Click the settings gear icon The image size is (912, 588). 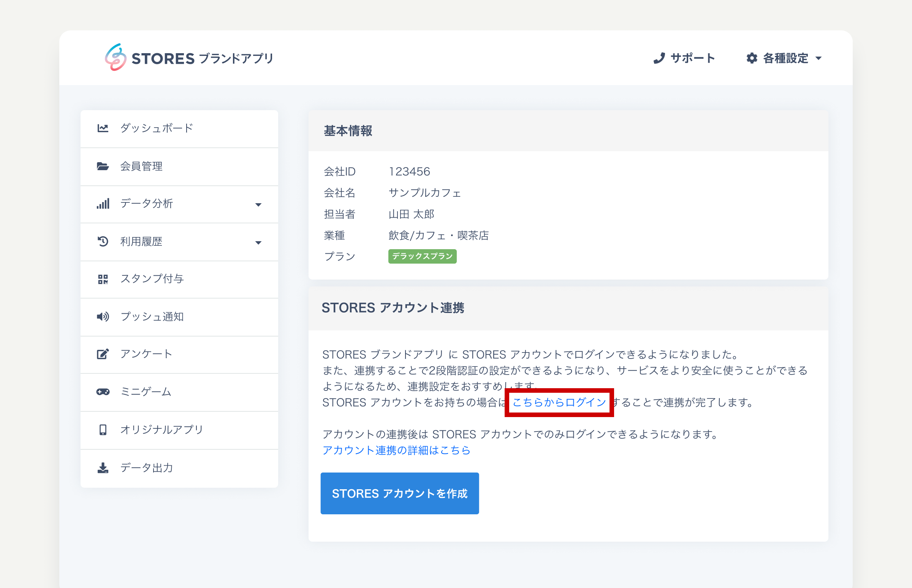(752, 58)
